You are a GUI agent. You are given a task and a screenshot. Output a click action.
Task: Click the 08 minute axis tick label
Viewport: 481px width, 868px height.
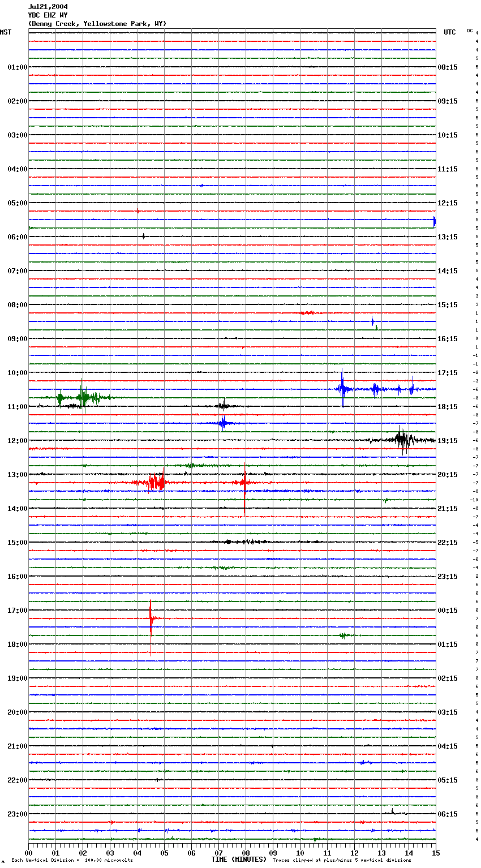coord(246,853)
